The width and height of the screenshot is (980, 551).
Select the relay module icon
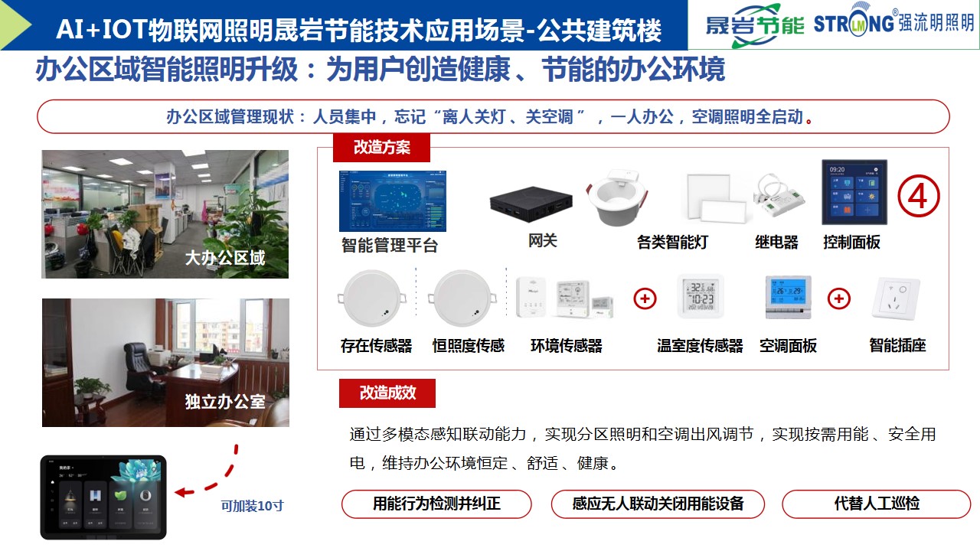[779, 199]
